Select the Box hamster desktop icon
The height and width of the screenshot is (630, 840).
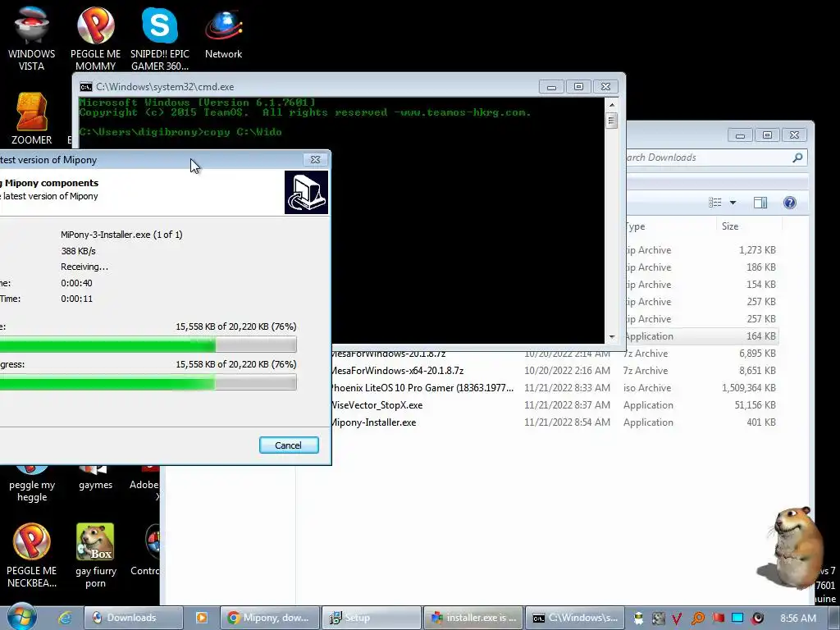(x=95, y=556)
